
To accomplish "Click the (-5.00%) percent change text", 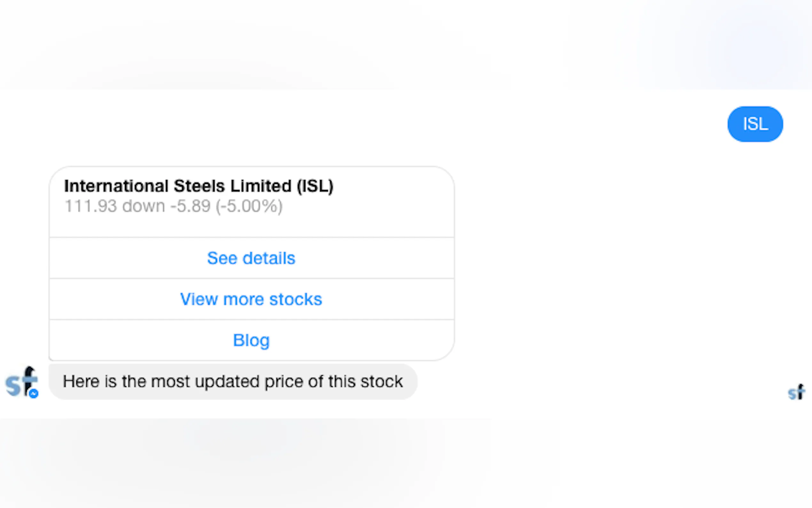I will coord(249,206).
